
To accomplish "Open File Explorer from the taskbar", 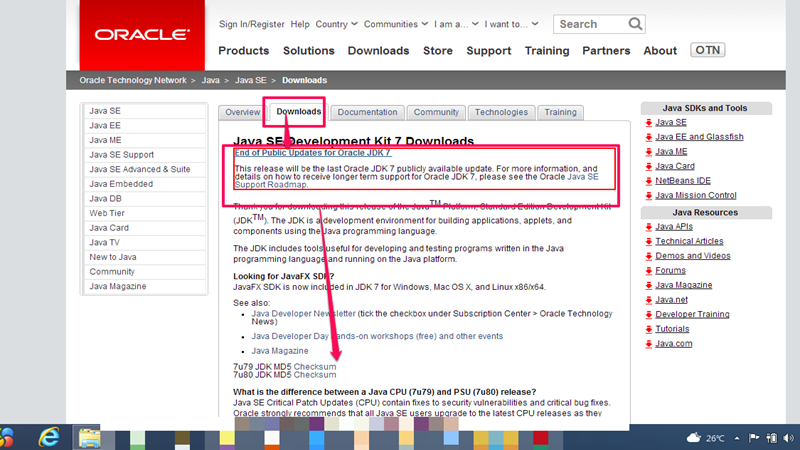I will pos(89,438).
